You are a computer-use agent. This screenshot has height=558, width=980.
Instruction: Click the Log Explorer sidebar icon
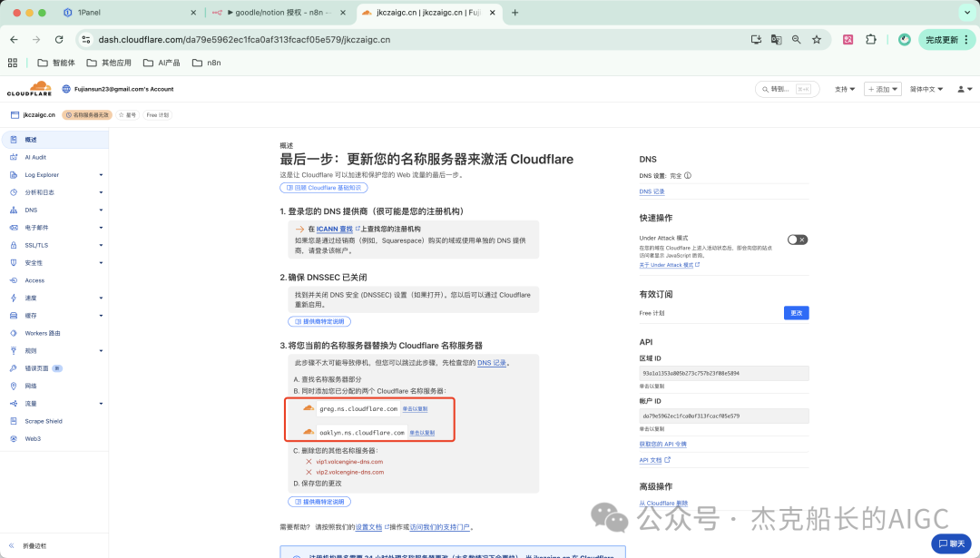[x=13, y=175]
